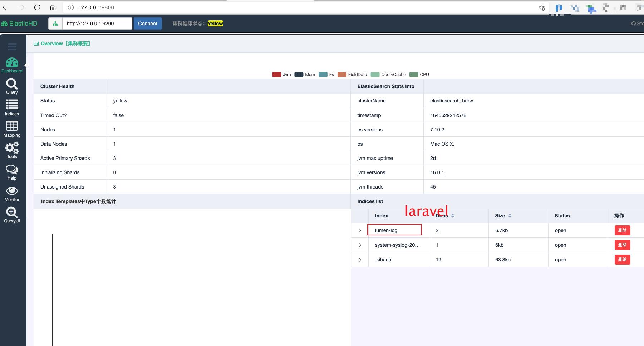The width and height of the screenshot is (644, 346).
Task: Bookmark this page with the star icon
Action: tap(542, 7)
